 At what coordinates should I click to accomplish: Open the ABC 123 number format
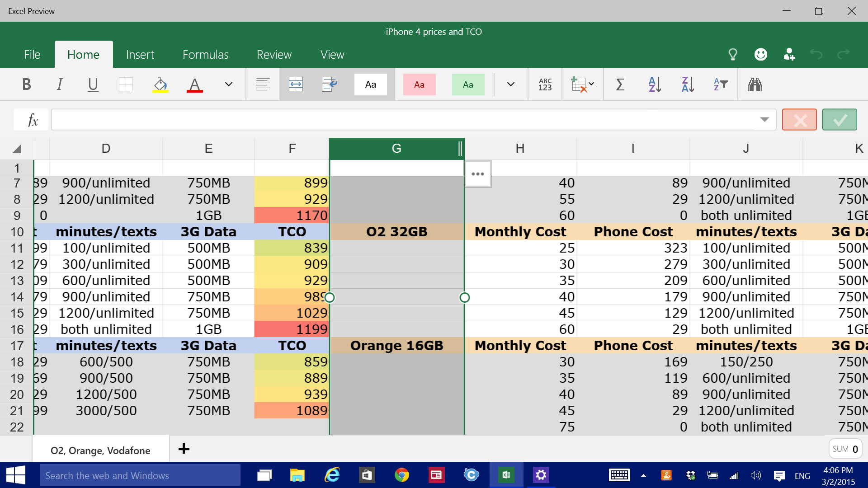545,84
